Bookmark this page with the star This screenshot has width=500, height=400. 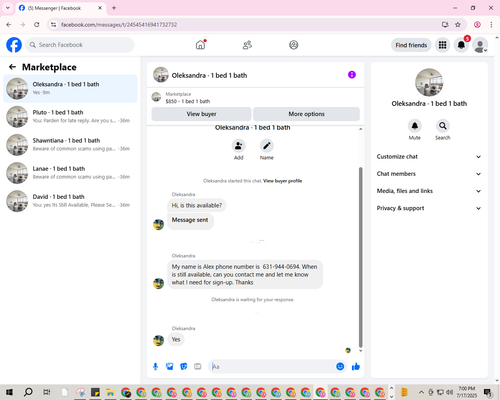[x=458, y=24]
